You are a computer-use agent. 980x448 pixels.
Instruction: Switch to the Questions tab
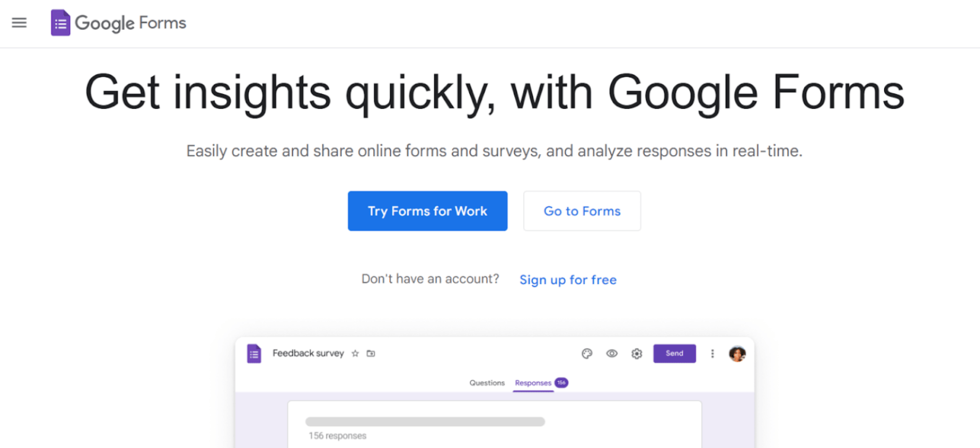tap(487, 383)
